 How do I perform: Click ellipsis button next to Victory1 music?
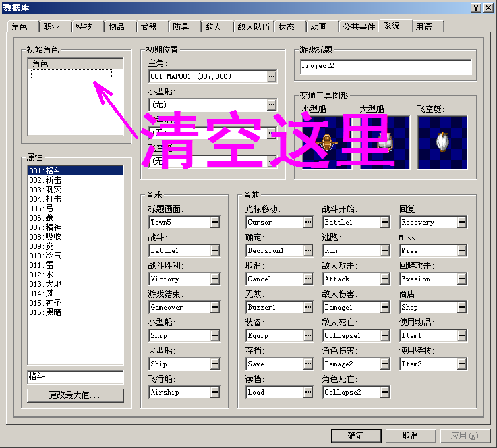point(215,279)
